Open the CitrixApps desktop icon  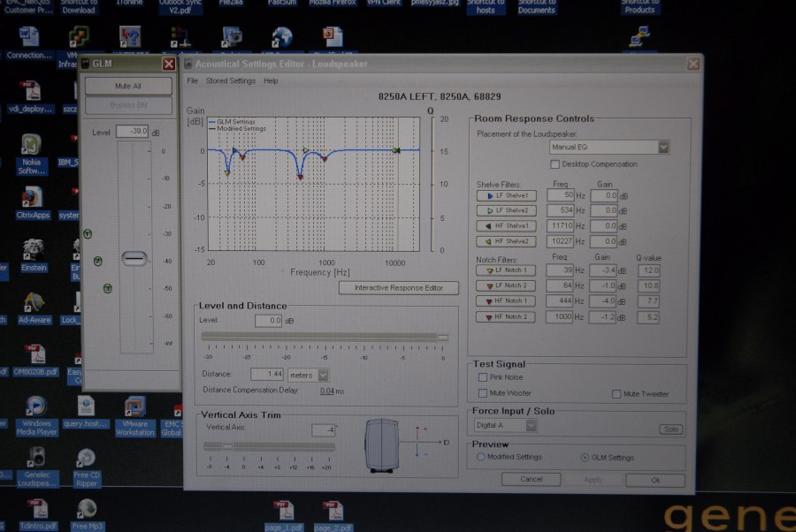click(x=33, y=203)
